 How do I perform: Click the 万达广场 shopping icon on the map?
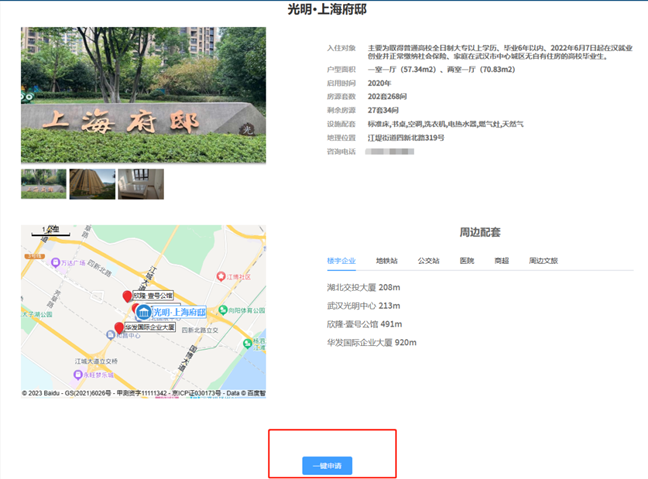[x=55, y=262]
